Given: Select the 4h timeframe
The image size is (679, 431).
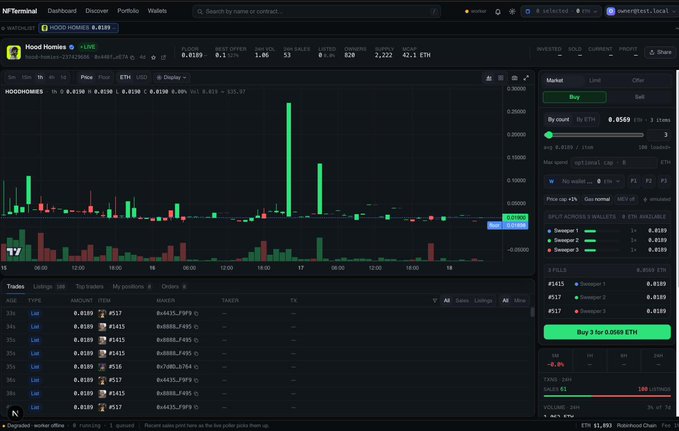Looking at the screenshot, I should coord(52,78).
